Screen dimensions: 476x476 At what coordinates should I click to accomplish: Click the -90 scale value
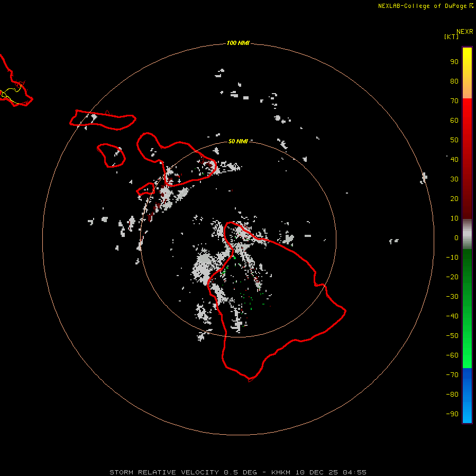[452, 414]
